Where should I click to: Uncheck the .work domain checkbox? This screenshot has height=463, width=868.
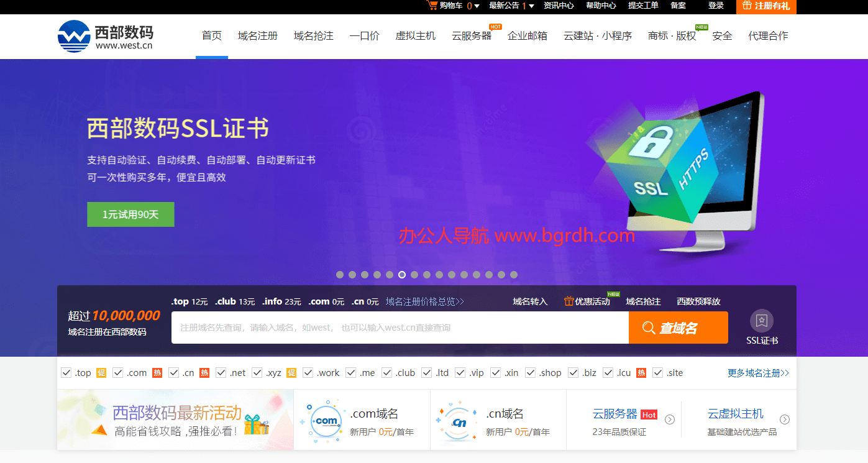[308, 373]
